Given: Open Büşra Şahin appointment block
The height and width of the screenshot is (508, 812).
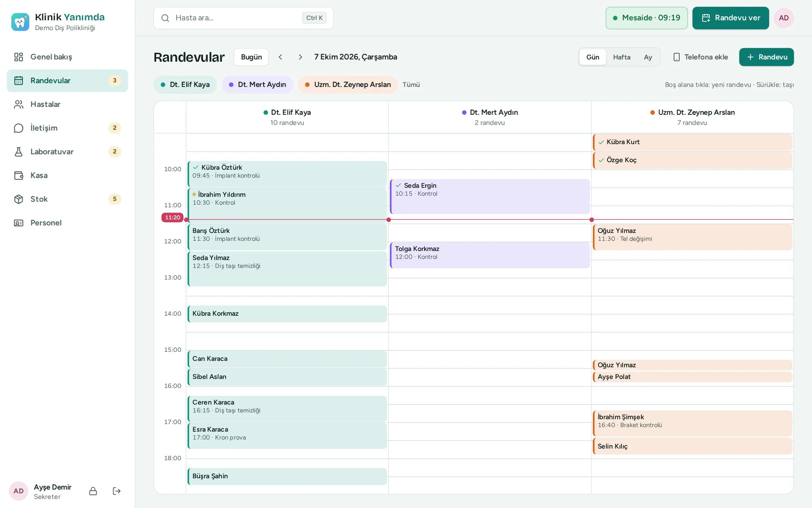Looking at the screenshot, I should tap(287, 476).
